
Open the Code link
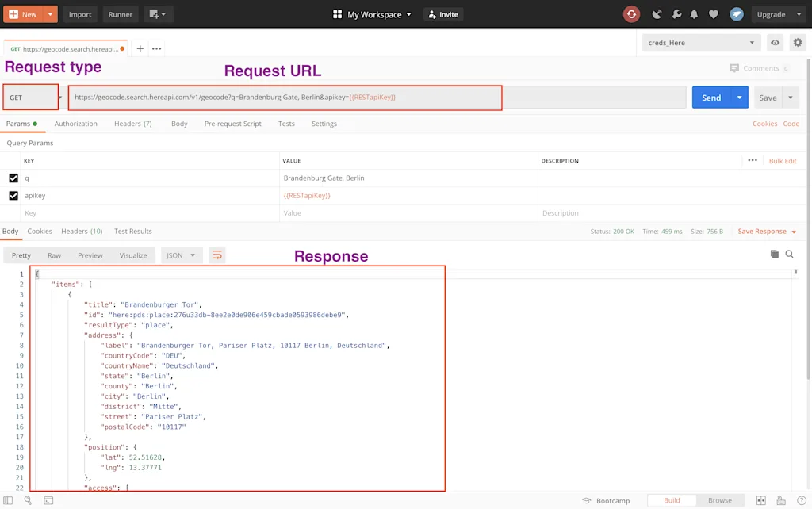pos(791,124)
